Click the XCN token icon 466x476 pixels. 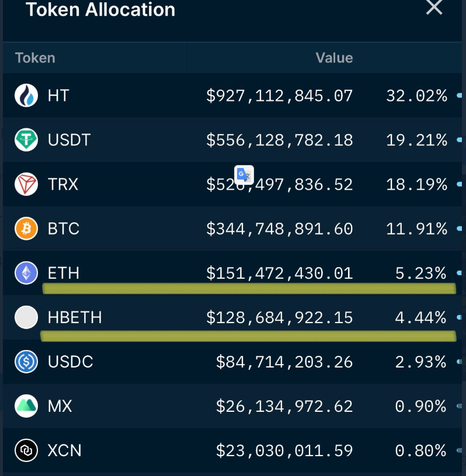click(26, 450)
